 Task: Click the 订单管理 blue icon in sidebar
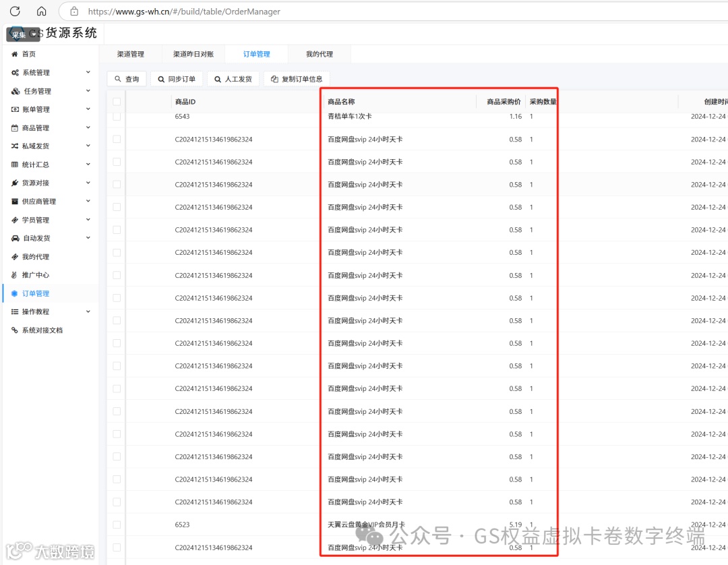[x=14, y=293]
